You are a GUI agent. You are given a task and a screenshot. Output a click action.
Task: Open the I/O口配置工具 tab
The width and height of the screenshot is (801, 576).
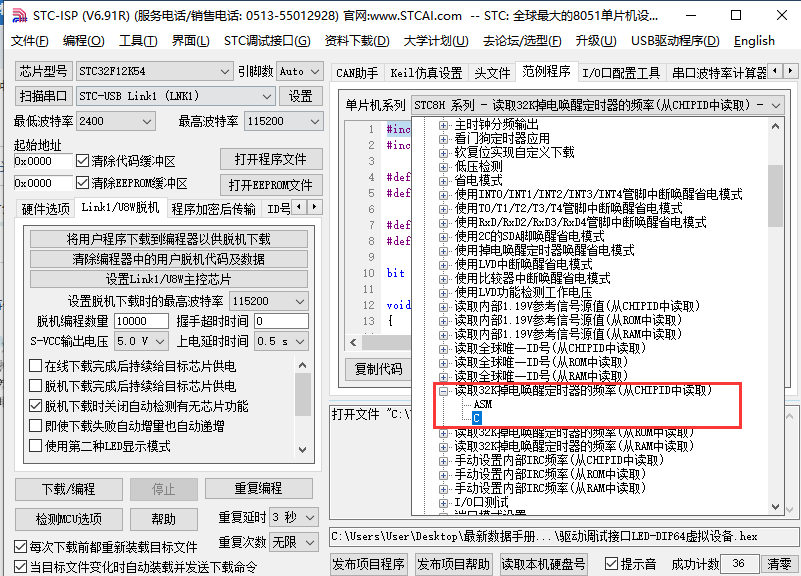(621, 73)
